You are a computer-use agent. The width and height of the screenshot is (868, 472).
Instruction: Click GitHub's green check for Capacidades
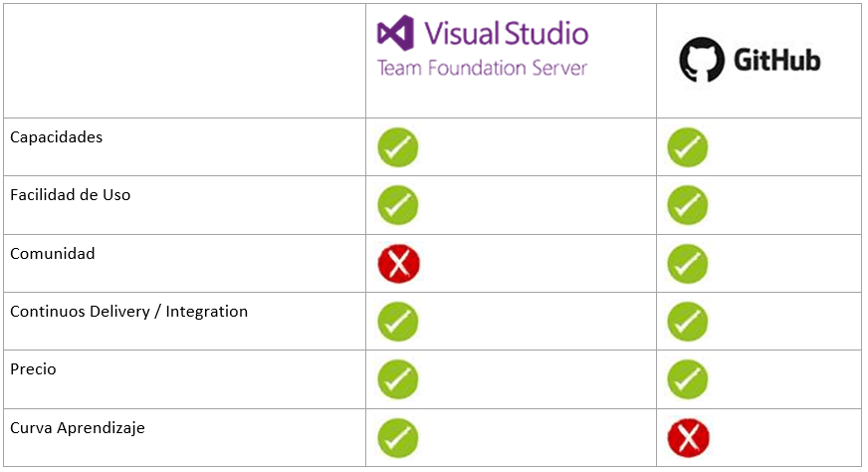point(688,147)
